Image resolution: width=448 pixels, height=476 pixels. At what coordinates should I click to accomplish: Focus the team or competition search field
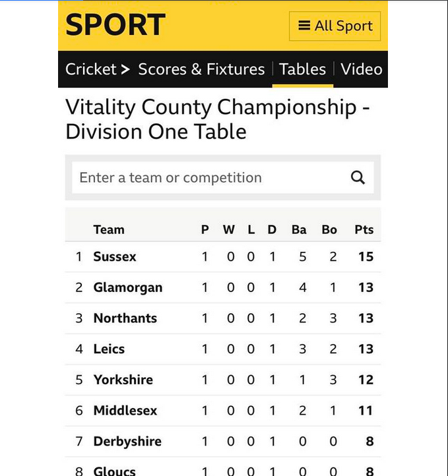click(x=222, y=177)
